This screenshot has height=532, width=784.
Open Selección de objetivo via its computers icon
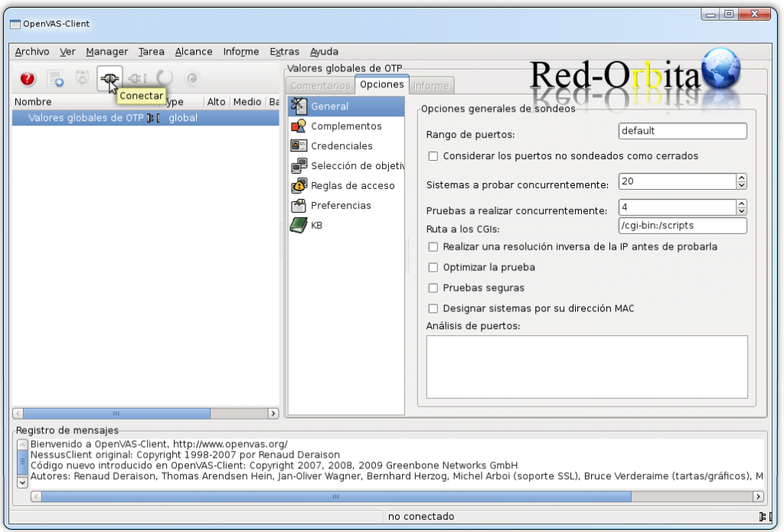299,165
